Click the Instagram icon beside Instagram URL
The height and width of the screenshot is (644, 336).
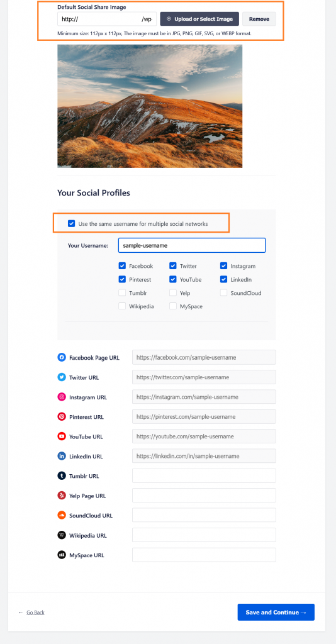(62, 397)
